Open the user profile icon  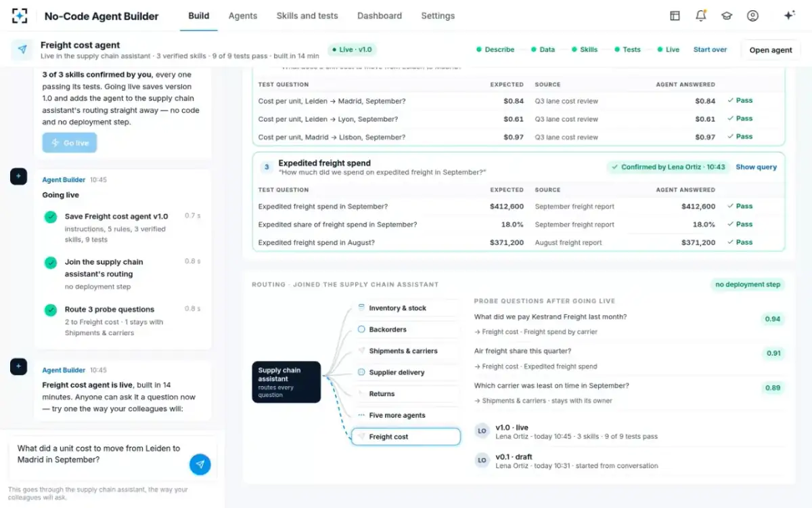coord(752,16)
